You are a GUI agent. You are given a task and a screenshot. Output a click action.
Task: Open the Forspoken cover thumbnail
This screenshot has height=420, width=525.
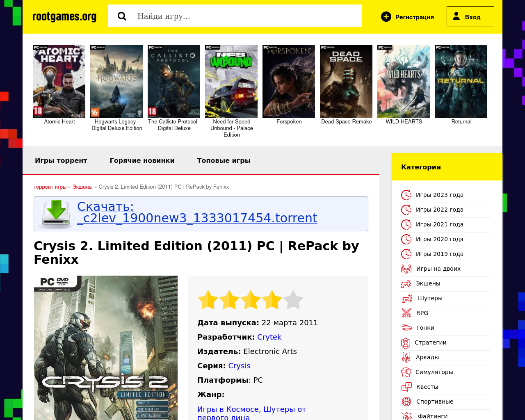tap(289, 81)
